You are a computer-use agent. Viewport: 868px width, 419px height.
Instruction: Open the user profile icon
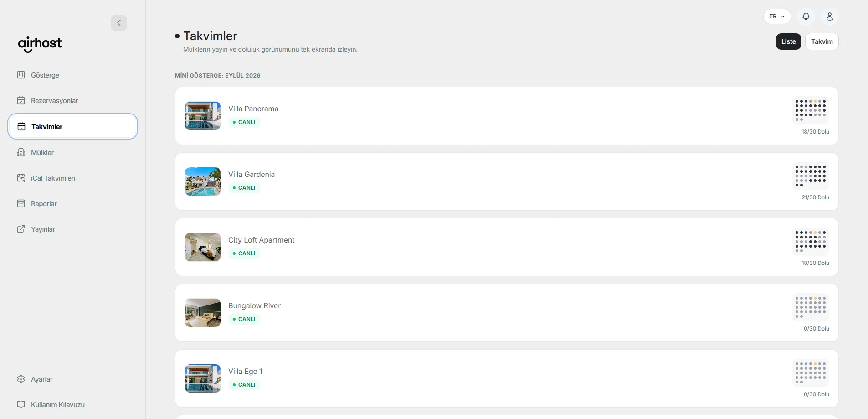pyautogui.click(x=830, y=16)
